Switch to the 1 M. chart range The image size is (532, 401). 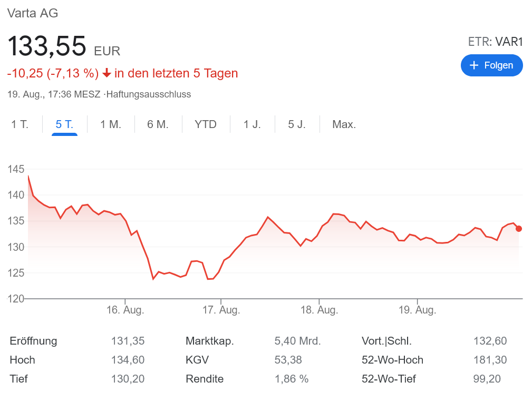point(111,125)
